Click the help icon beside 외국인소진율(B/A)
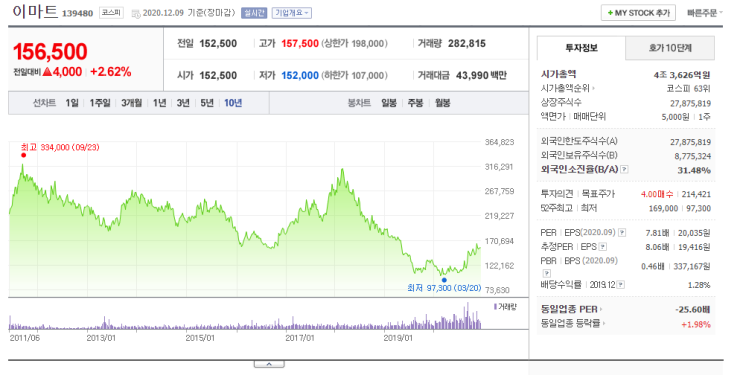Screen dimensions: 743x375 [625, 169]
